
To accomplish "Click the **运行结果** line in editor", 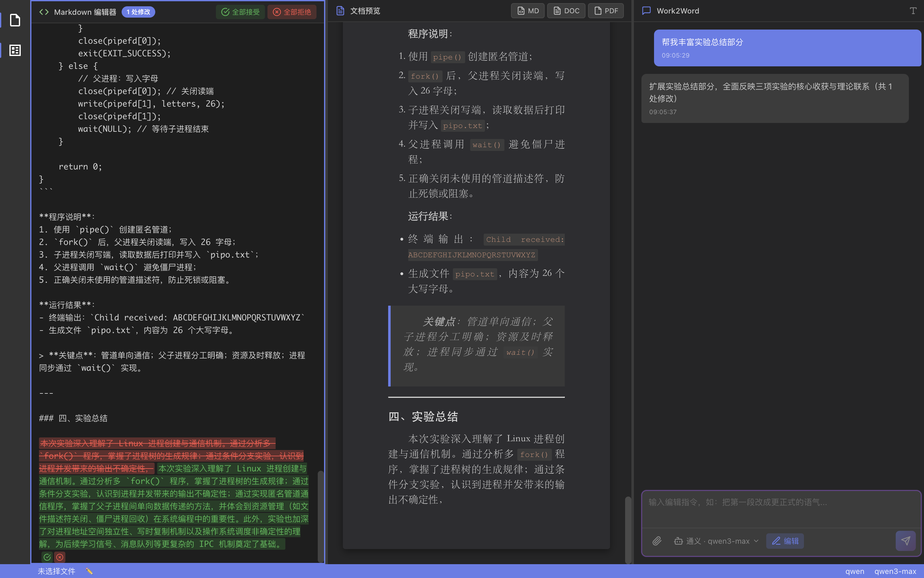I will tap(67, 305).
